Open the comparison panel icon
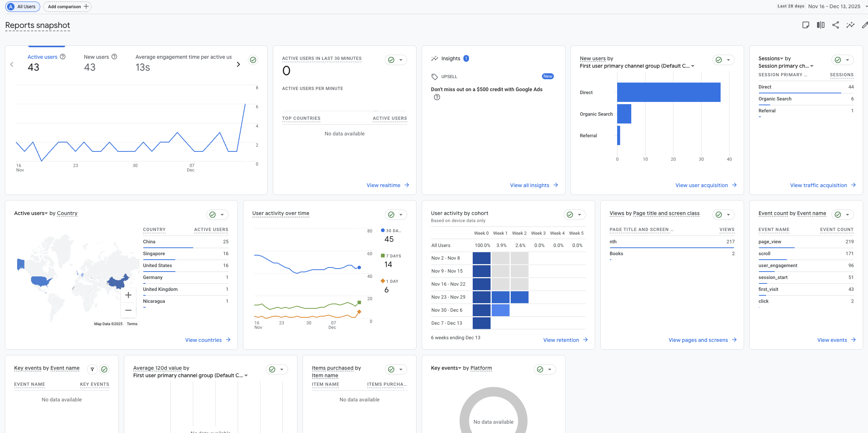Screen dimensions: 868x433 point(820,25)
